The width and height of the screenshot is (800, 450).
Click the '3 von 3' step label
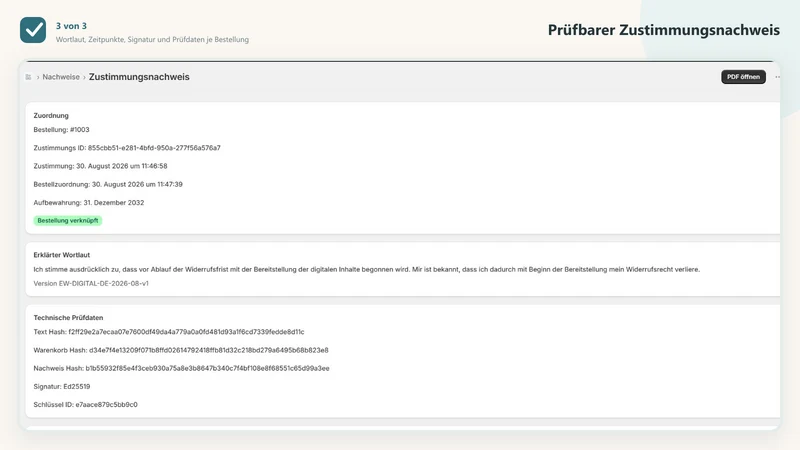[x=71, y=26]
